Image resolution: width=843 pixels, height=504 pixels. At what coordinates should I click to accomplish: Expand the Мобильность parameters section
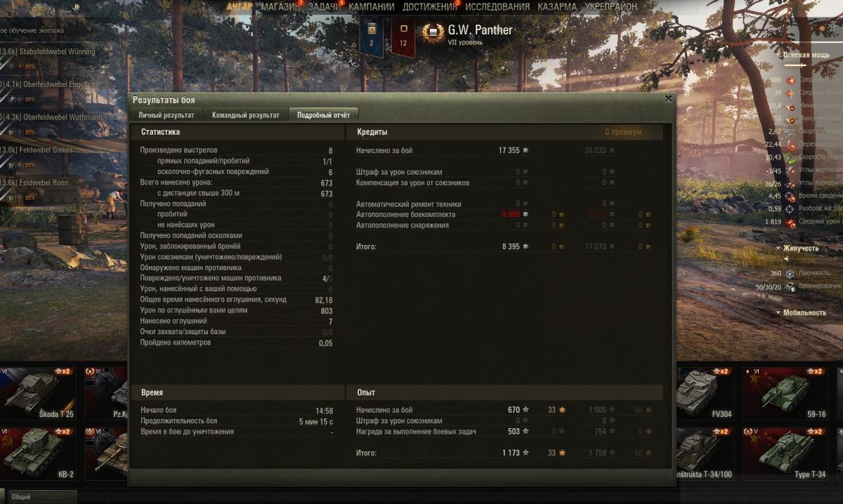pyautogui.click(x=801, y=313)
